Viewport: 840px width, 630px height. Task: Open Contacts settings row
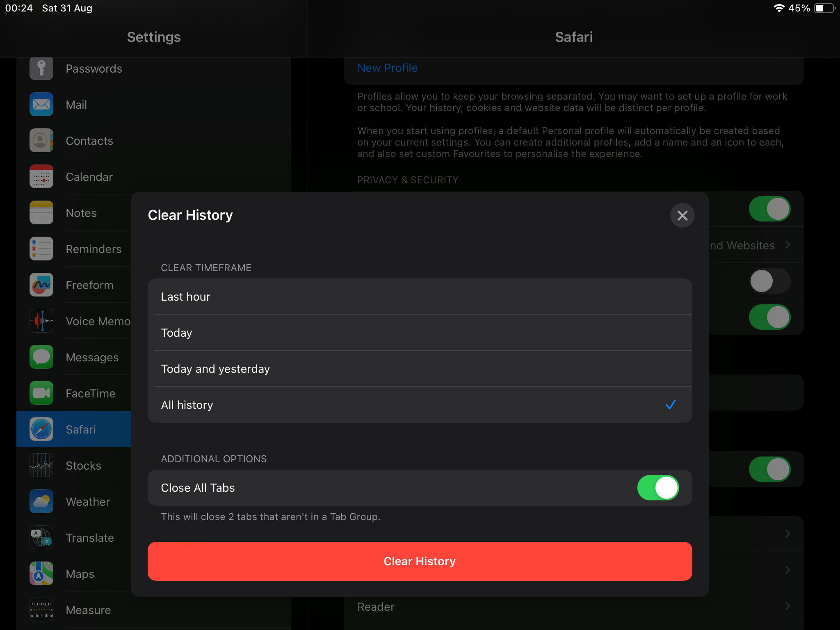point(154,140)
